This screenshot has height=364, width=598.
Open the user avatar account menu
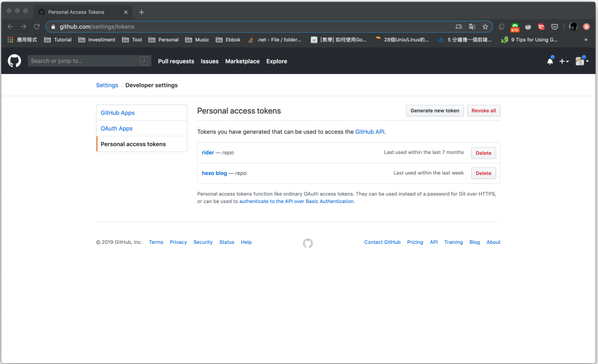[x=582, y=61]
